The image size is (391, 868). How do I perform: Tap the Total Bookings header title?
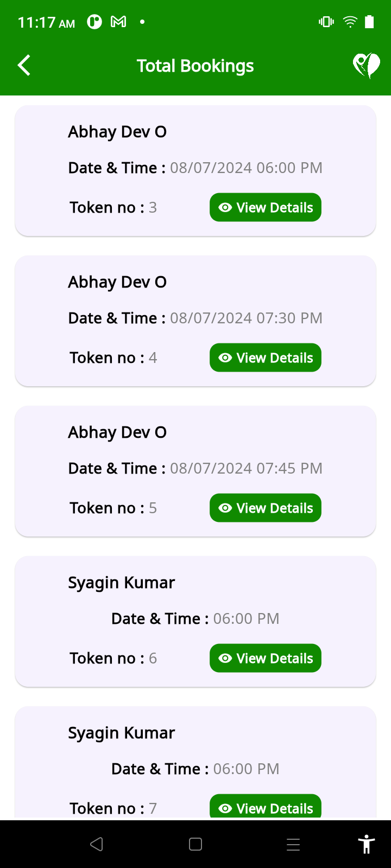pyautogui.click(x=195, y=66)
